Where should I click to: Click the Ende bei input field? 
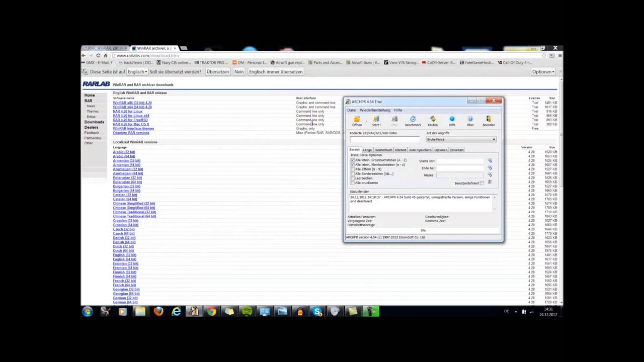(x=460, y=168)
